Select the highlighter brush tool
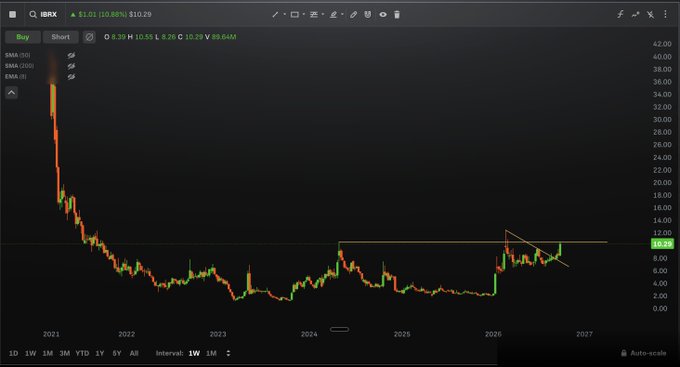680x367 pixels. click(333, 14)
